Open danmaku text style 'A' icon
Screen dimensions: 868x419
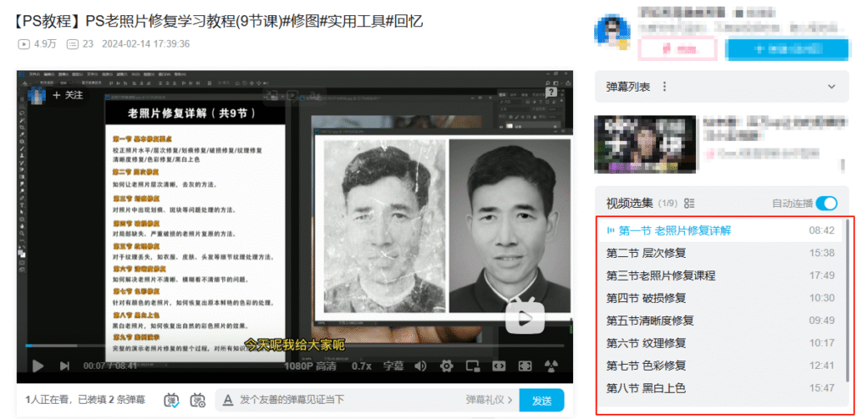pyautogui.click(x=227, y=400)
